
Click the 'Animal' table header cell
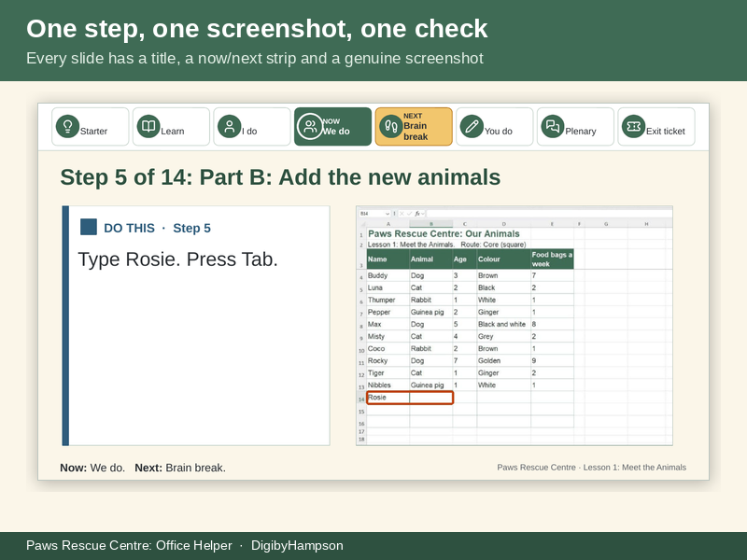click(x=431, y=259)
